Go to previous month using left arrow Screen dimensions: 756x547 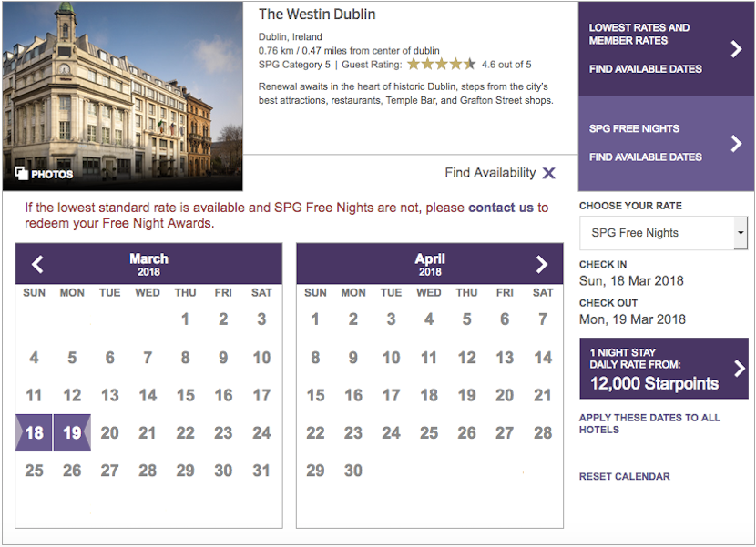pos(37,265)
